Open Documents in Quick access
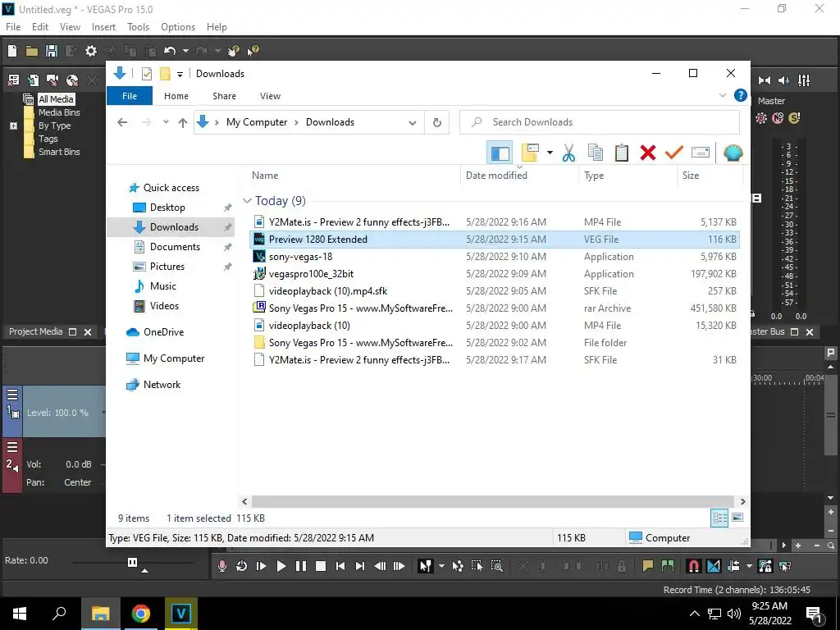This screenshot has height=630, width=840. point(175,247)
